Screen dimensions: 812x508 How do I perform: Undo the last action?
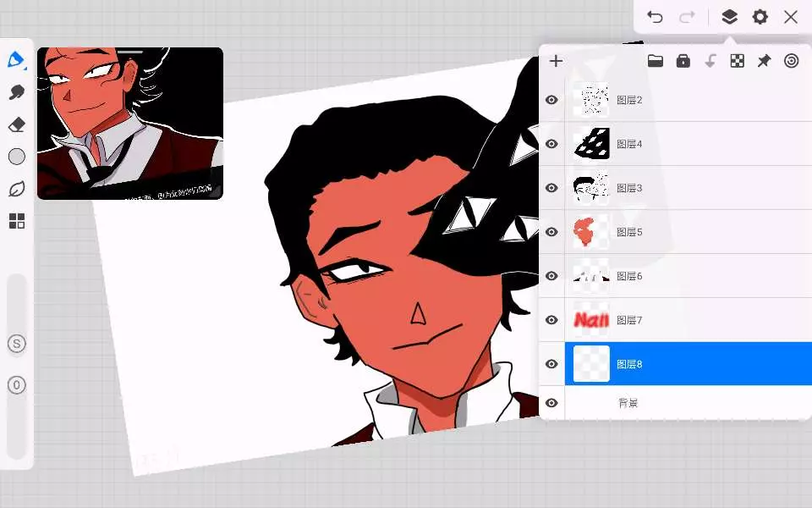coord(655,17)
